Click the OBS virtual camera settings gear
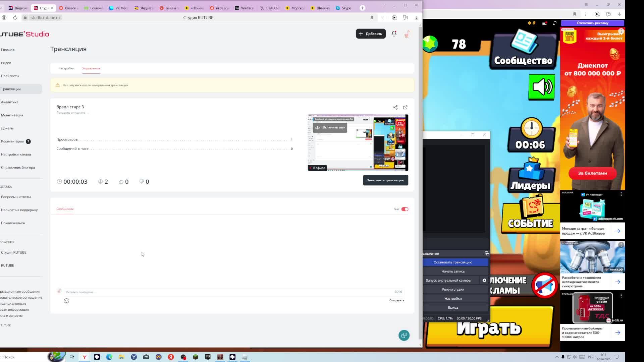 point(484,280)
